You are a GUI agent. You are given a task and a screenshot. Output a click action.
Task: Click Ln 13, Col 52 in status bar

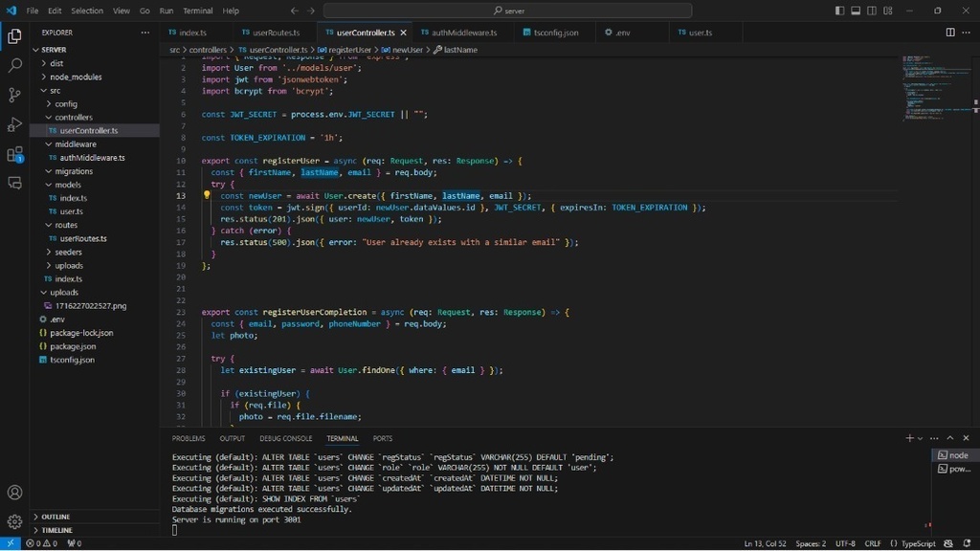(x=765, y=543)
